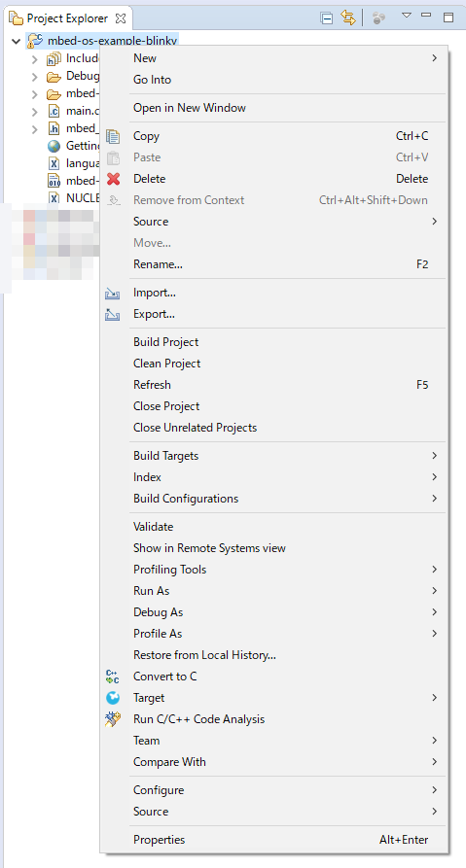
Task: Click the red X Delete icon
Action: pyautogui.click(x=113, y=179)
